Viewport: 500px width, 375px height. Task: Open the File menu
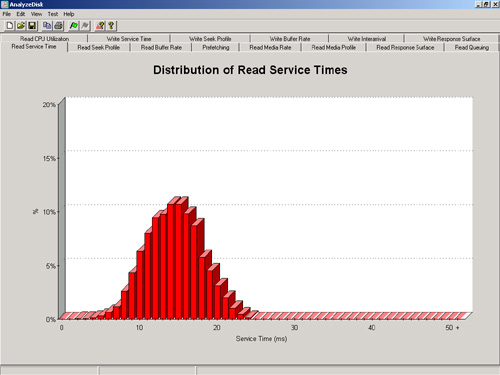click(x=7, y=14)
